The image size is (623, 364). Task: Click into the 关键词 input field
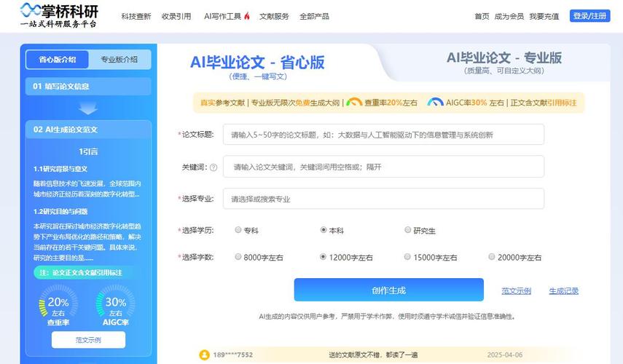383,167
